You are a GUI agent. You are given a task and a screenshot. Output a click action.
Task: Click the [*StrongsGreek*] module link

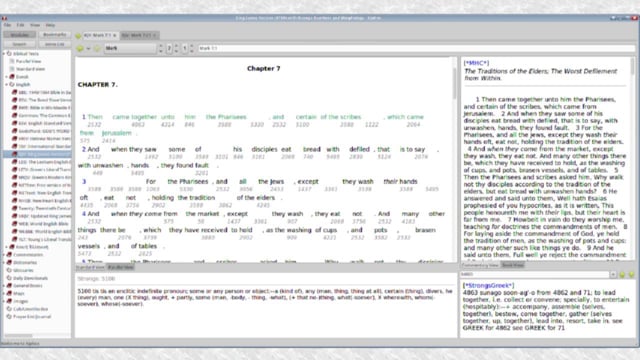(489, 286)
